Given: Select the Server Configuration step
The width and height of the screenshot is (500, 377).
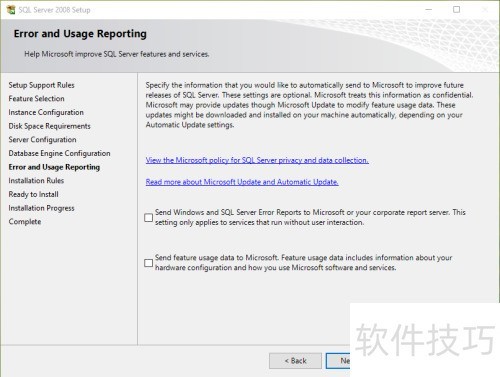Looking at the screenshot, I should (x=42, y=140).
